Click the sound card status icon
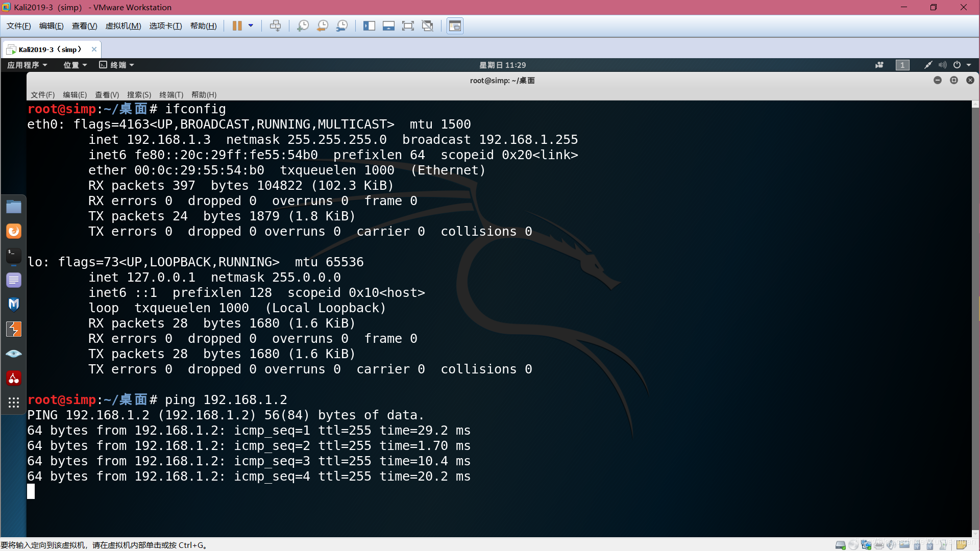 coord(891,545)
